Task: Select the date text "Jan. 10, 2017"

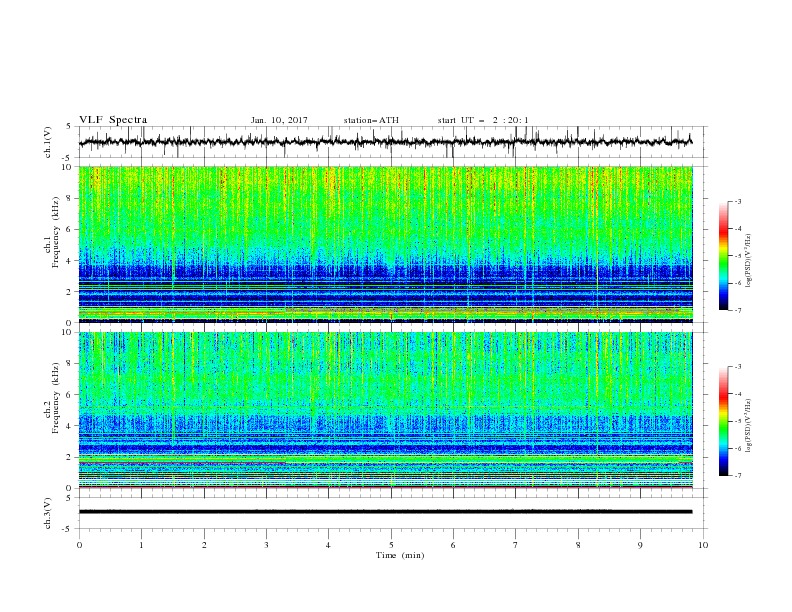Action: point(279,120)
